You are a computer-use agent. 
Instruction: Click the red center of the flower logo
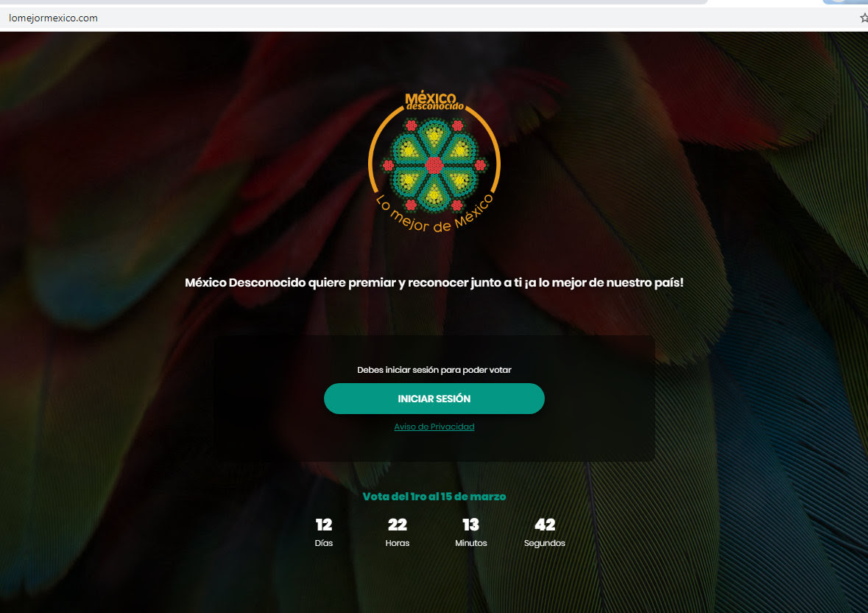(434, 165)
